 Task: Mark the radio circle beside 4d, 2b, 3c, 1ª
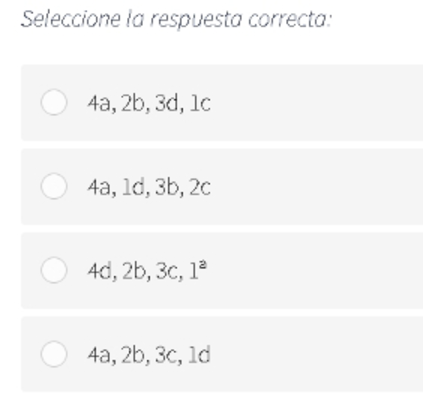(x=54, y=270)
